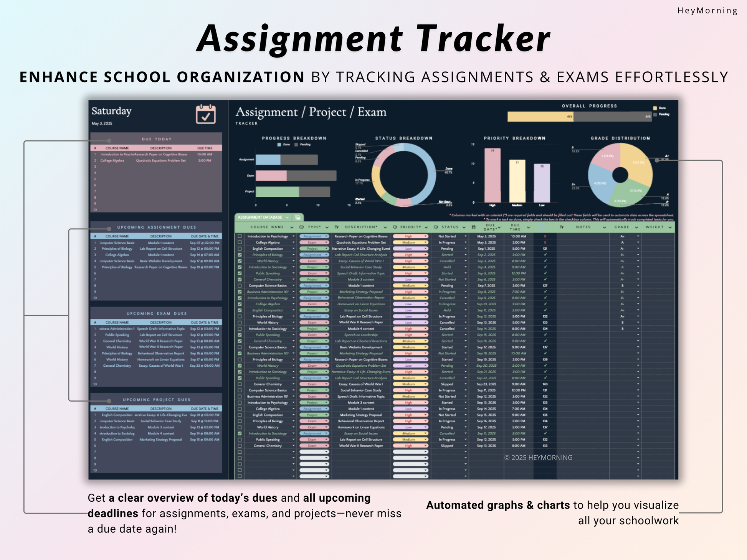Select the Upcoming Project Dues header

coord(157,400)
